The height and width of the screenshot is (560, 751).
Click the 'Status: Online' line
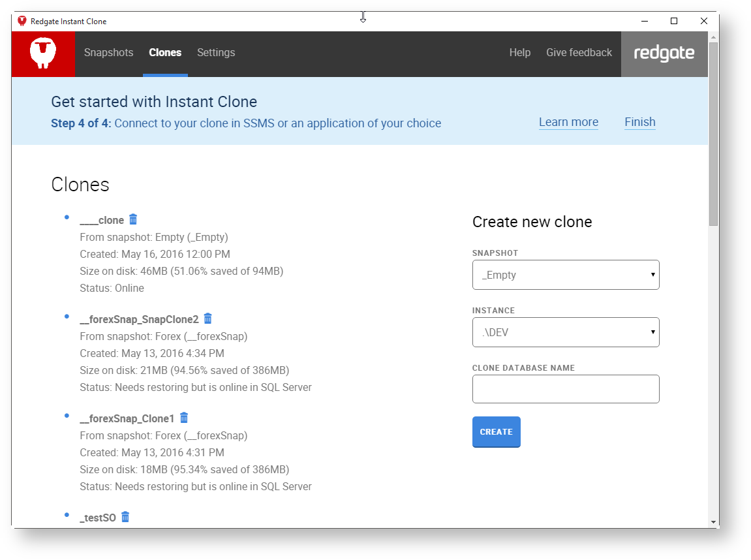point(112,288)
